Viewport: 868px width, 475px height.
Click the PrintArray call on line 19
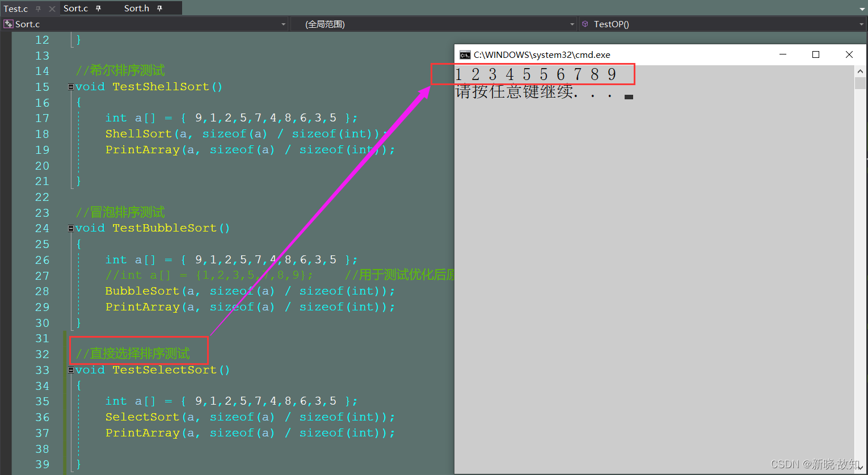tap(142, 150)
